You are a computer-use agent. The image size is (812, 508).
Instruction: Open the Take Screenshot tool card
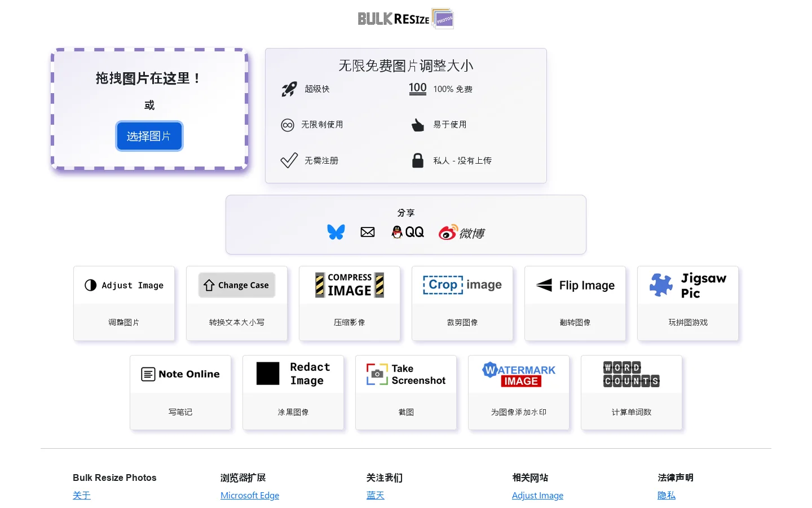[x=406, y=392]
